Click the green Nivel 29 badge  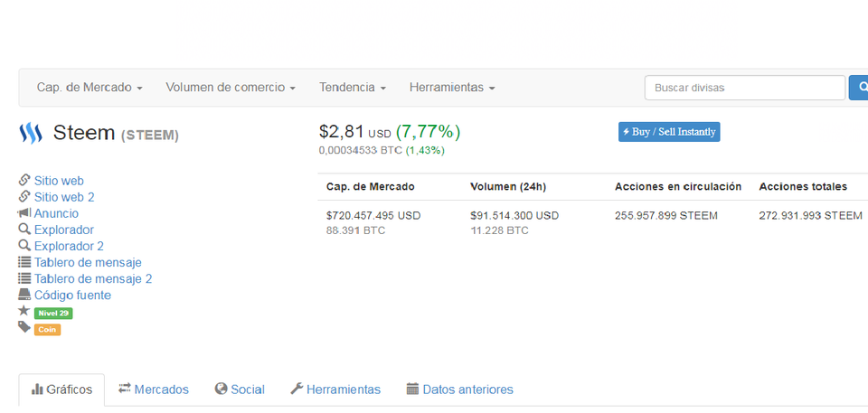click(x=53, y=314)
